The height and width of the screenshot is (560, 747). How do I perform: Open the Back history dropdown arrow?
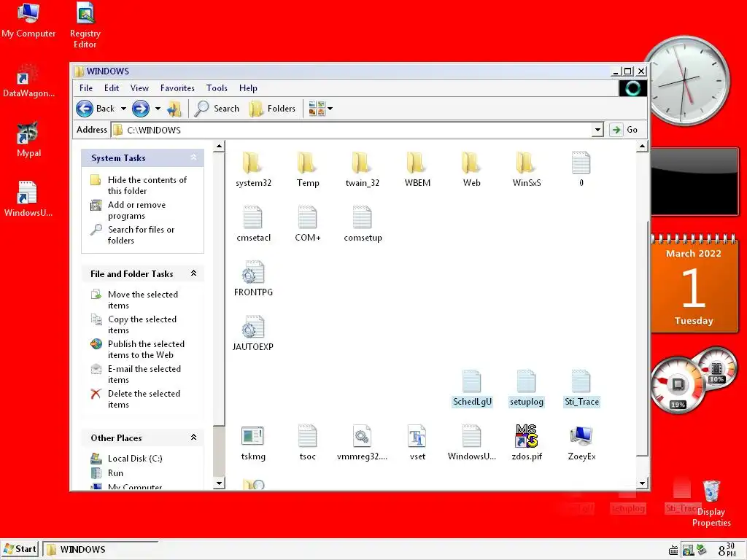point(123,109)
